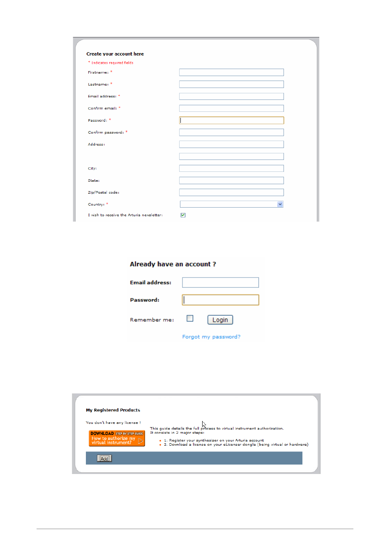Click the State input field
The width and height of the screenshot is (392, 555).
click(231, 180)
